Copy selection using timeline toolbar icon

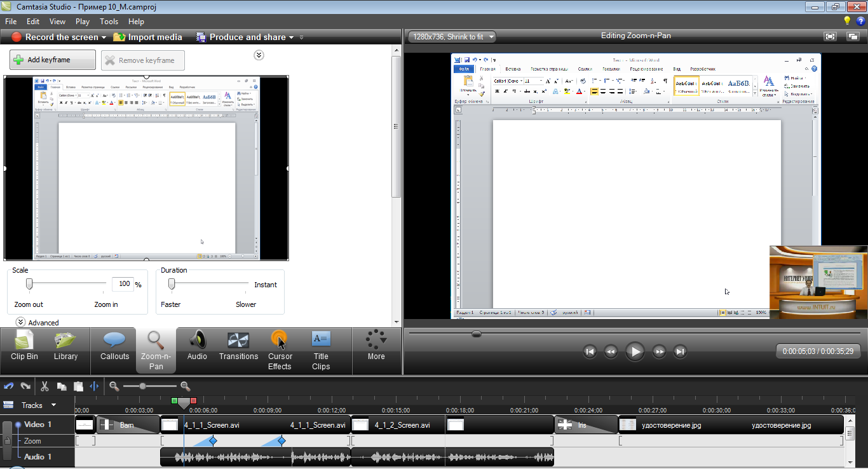[62, 386]
